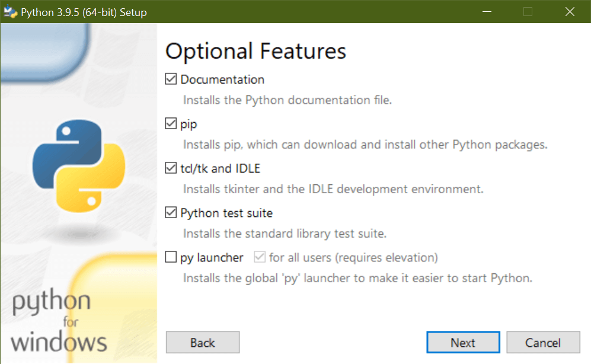This screenshot has height=364, width=591.
Task: Toggle 'for all users (requires elevation)'
Action: tap(259, 257)
